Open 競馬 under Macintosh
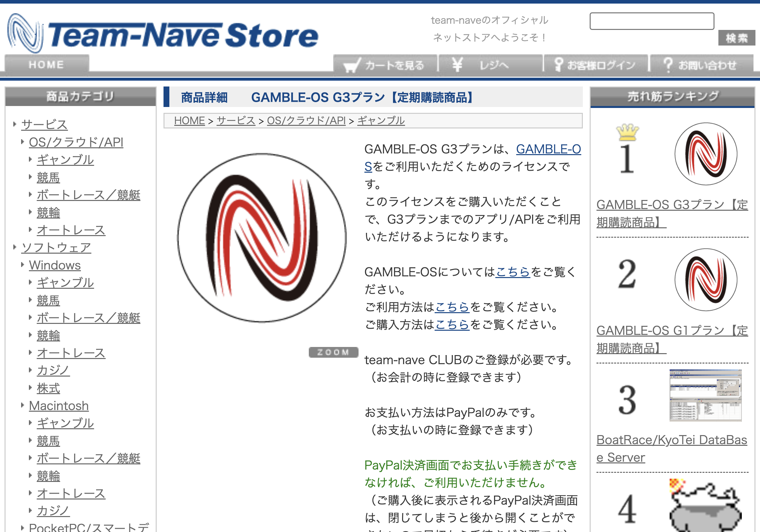This screenshot has height=532, width=760. click(x=48, y=441)
